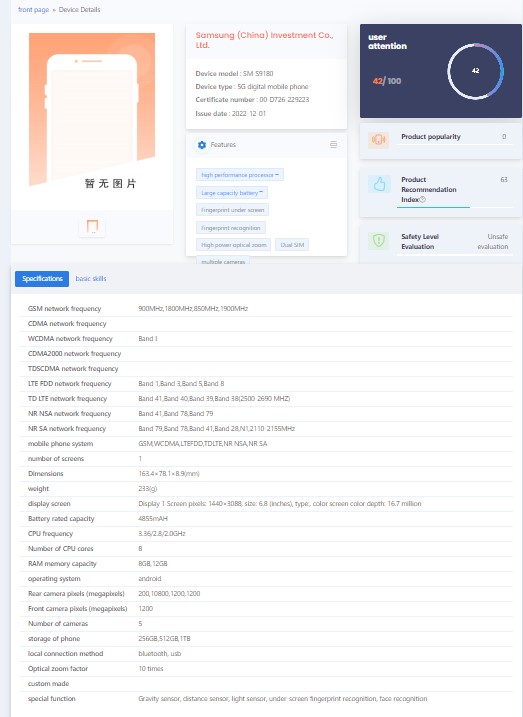Click the Optical zoom factor 10 times value
523x717 pixels.
151,669
